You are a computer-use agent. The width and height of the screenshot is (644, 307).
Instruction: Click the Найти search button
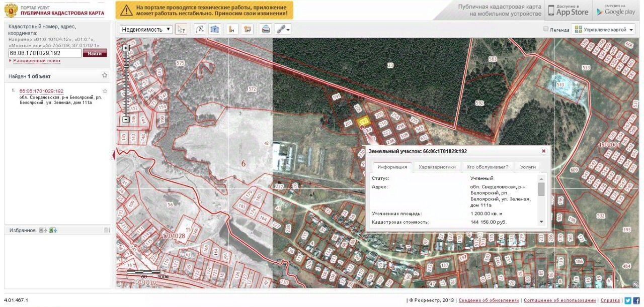(95, 53)
